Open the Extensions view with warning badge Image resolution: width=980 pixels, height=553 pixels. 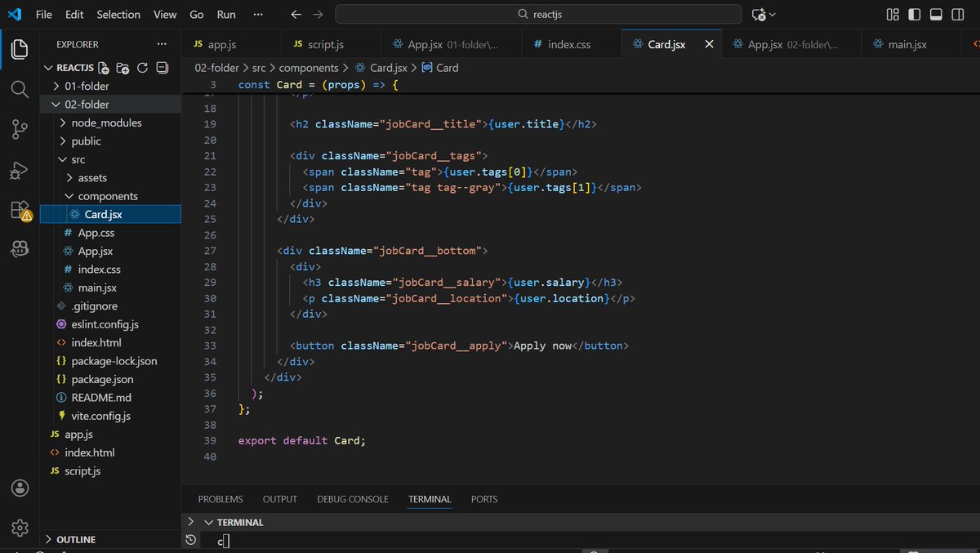pyautogui.click(x=20, y=210)
